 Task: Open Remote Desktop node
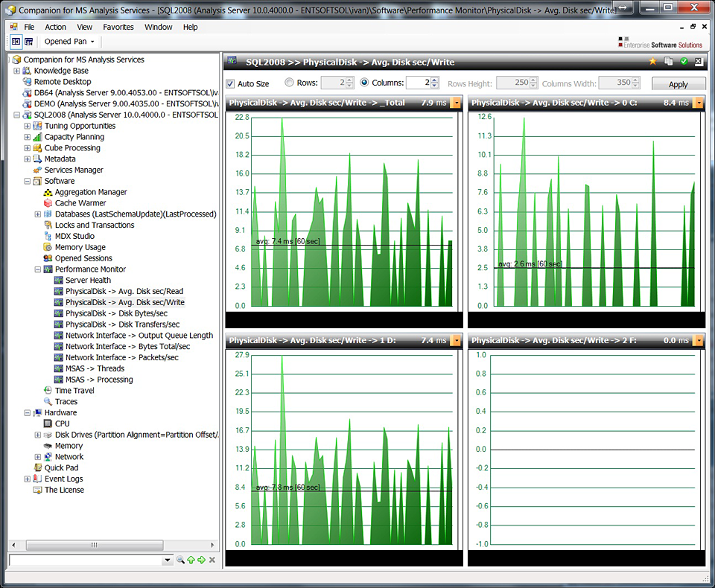(63, 82)
